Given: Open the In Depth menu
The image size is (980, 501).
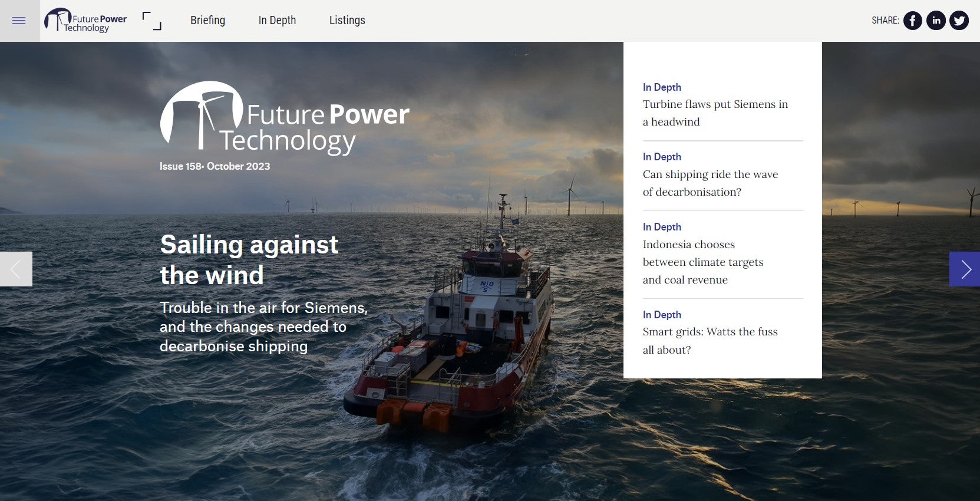Looking at the screenshot, I should (277, 21).
